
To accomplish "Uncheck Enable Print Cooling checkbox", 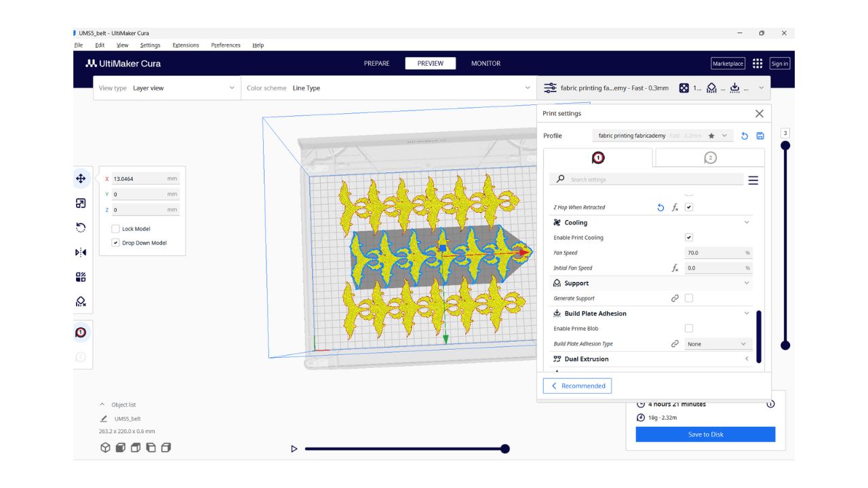I will pyautogui.click(x=689, y=238).
